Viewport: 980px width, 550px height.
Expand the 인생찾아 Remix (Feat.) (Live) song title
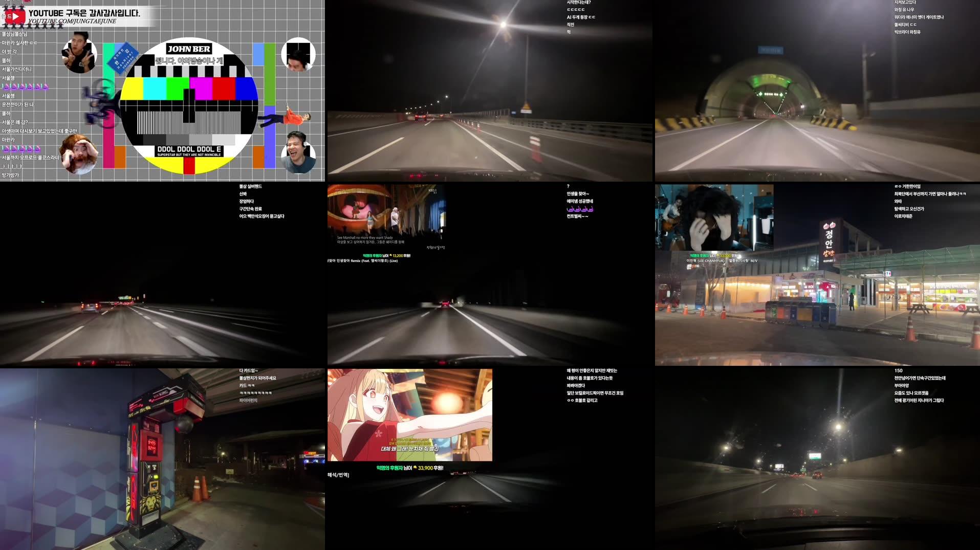click(x=363, y=261)
